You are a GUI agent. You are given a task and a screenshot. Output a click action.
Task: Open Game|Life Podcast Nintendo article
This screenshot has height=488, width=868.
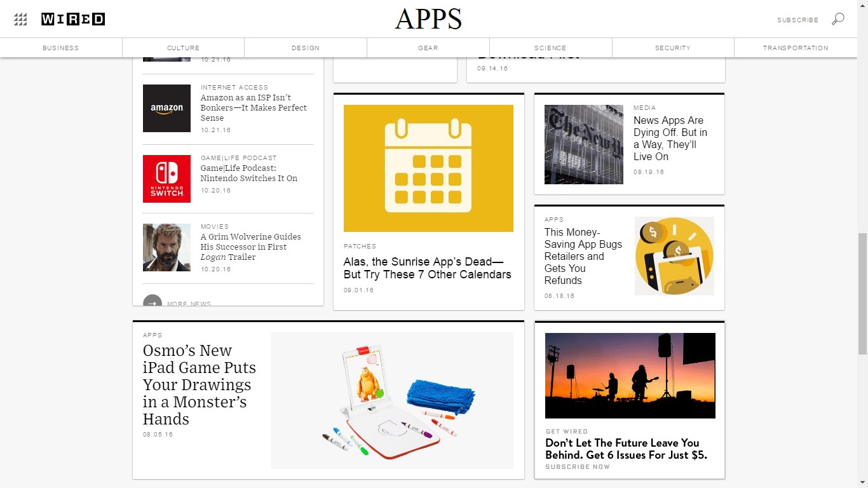pyautogui.click(x=249, y=173)
